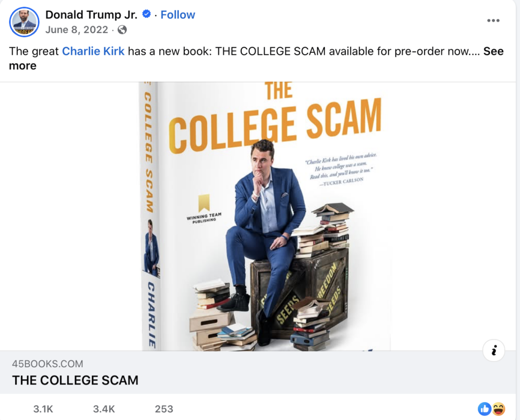520x420 pixels.
Task: Click the Winning Team Publishing logo on cover
Action: pos(204,209)
